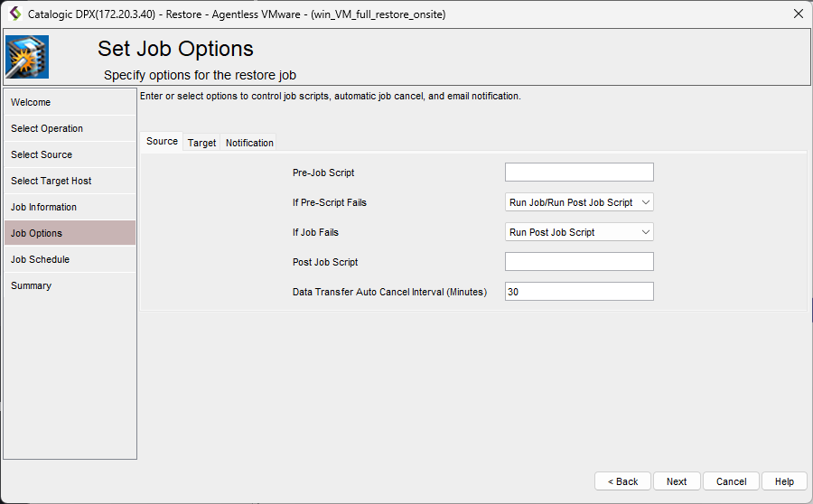Open the Select Operation step
This screenshot has width=813, height=504.
(70, 128)
